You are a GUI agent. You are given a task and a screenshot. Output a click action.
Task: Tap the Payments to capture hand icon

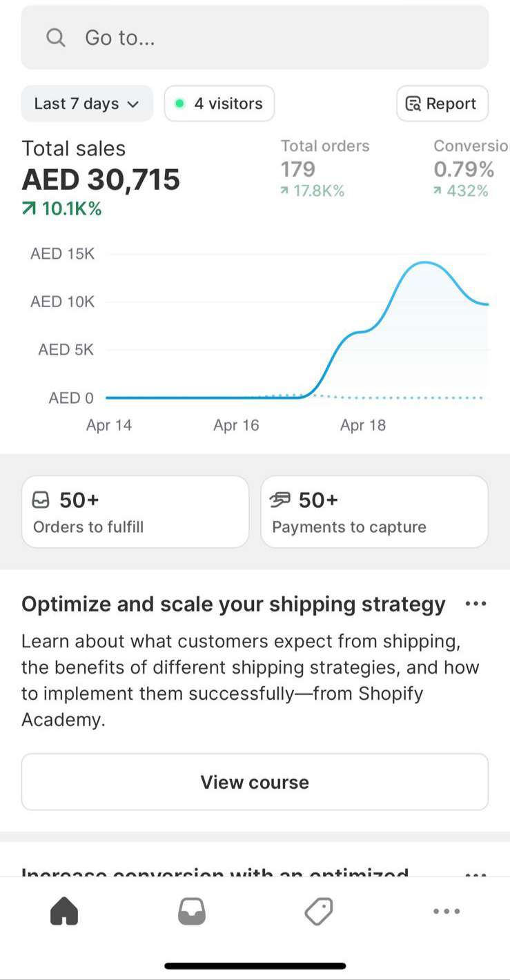[281, 500]
